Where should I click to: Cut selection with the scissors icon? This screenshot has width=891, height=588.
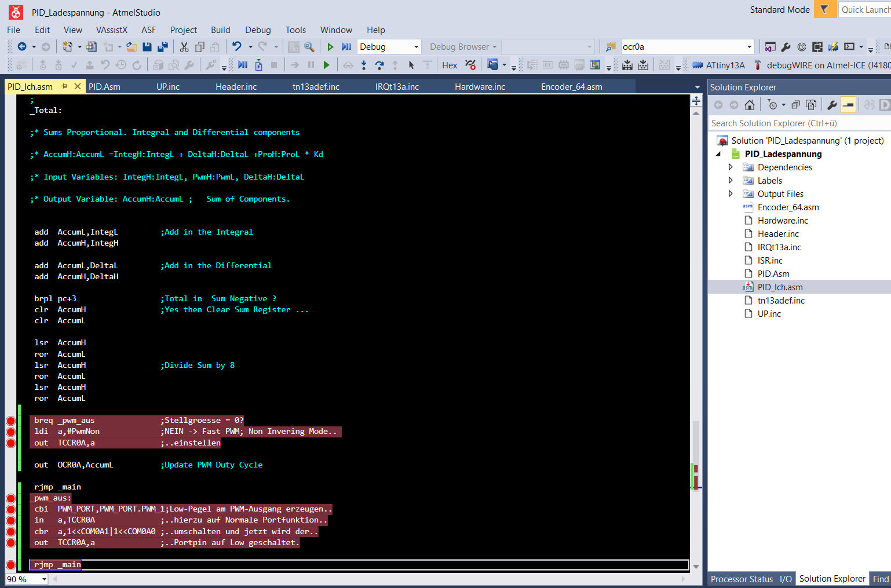click(184, 46)
